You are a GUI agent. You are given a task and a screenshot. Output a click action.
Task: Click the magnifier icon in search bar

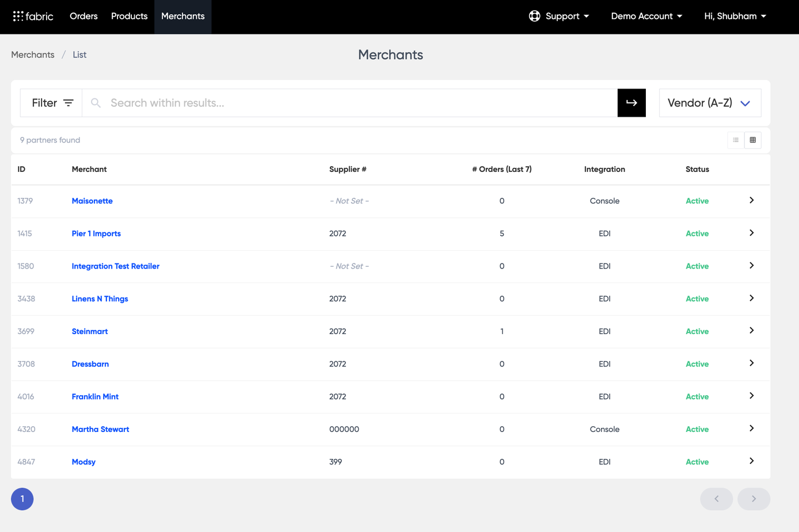click(x=96, y=103)
